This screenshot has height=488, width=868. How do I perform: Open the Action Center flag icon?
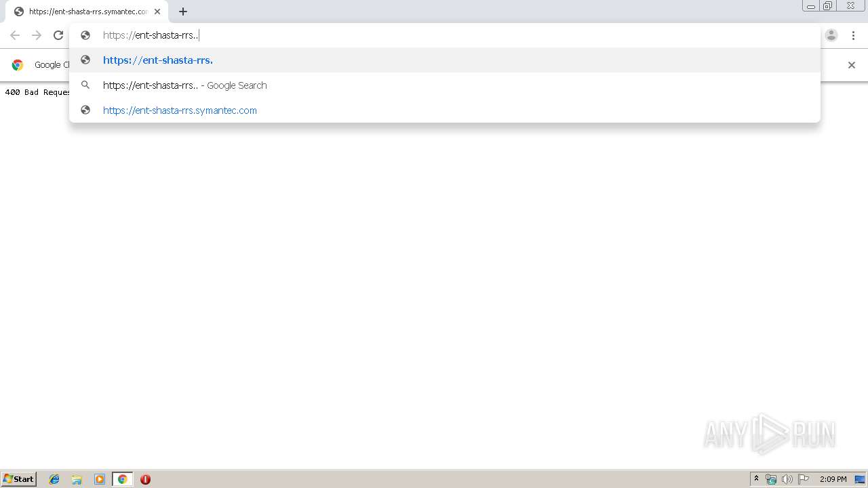point(804,479)
